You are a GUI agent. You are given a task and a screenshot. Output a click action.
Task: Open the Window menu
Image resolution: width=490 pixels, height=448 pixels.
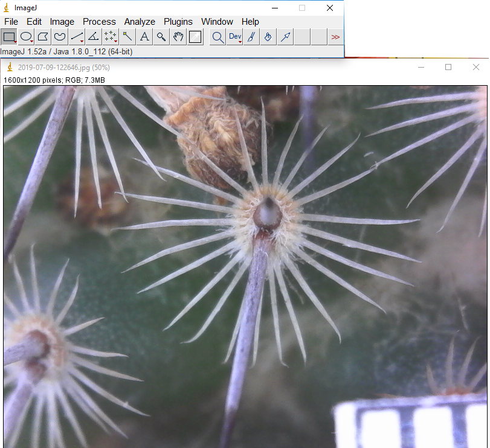click(217, 22)
